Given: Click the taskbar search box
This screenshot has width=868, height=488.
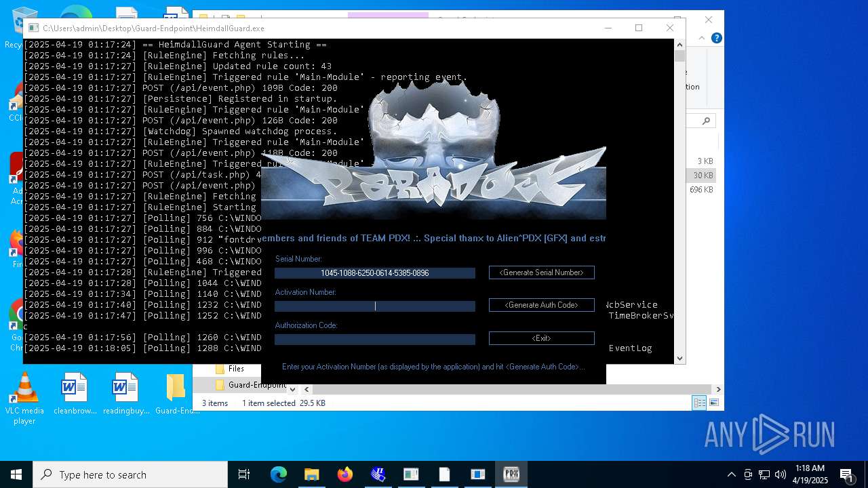Looking at the screenshot, I should coord(130,474).
